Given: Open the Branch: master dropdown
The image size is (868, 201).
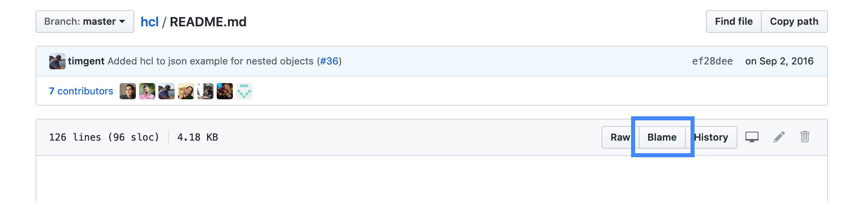Looking at the screenshot, I should (x=84, y=21).
